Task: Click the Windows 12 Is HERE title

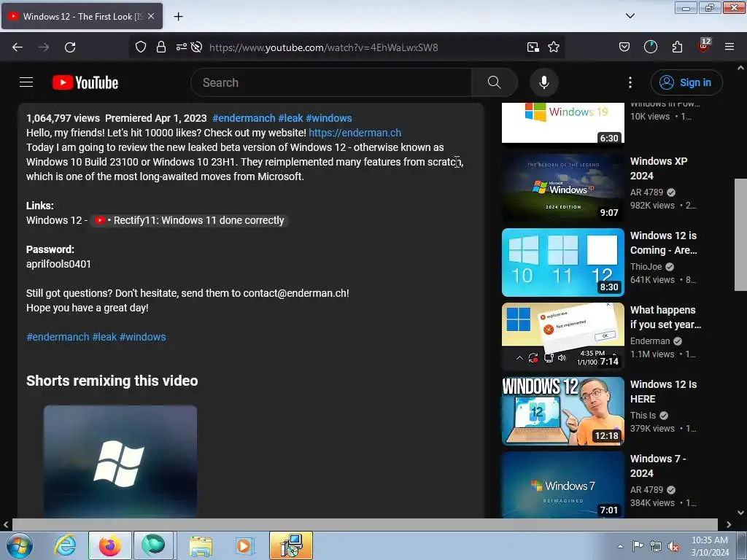Action: pos(663,392)
